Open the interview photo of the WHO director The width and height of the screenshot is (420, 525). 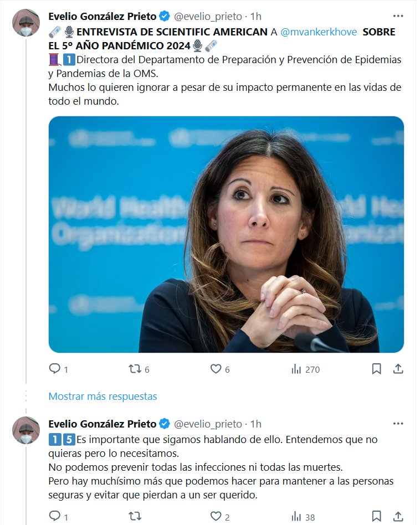click(226, 234)
